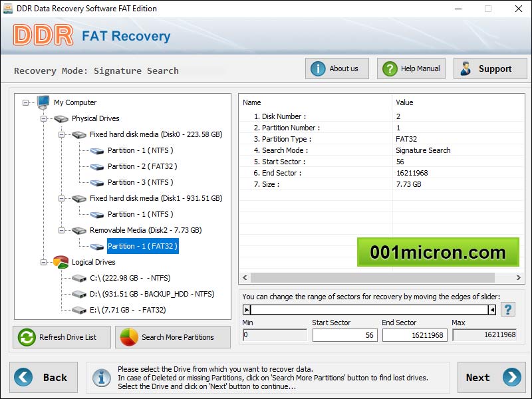Click the info icon beside the instruction text
532x399 pixels.
click(101, 378)
